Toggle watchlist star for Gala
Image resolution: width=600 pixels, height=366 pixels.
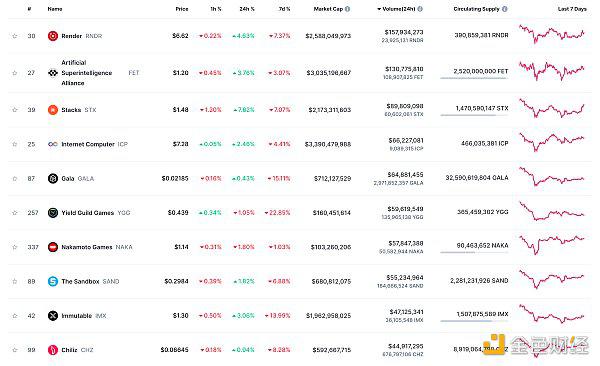(x=15, y=178)
